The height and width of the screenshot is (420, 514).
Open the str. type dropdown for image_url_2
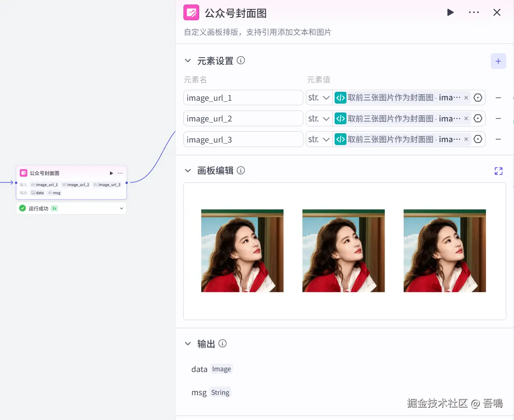coord(319,119)
